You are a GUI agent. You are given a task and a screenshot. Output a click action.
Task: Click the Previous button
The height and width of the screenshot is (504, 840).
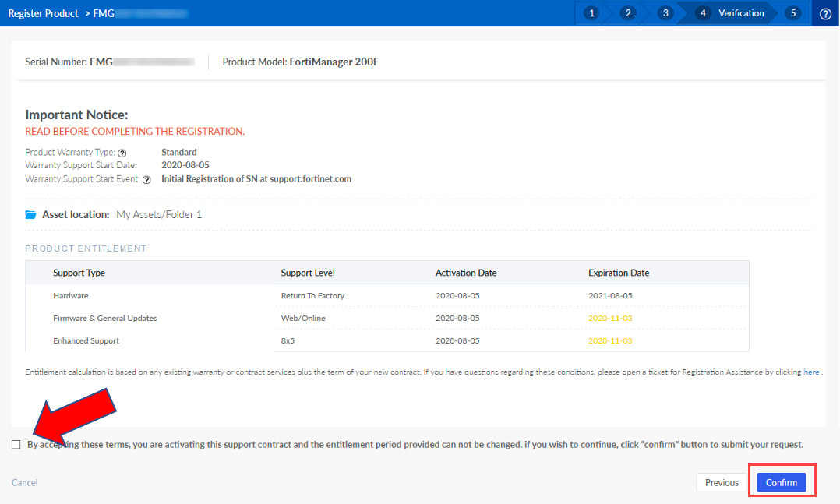click(721, 482)
